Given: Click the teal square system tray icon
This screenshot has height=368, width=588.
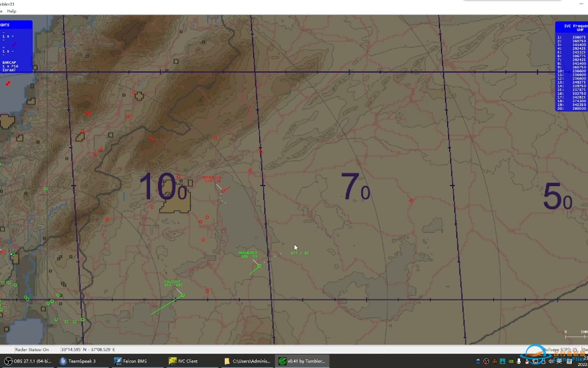Looking at the screenshot, I should (x=503, y=361).
